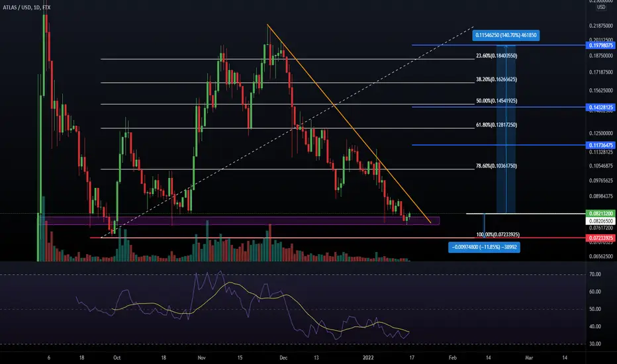The width and height of the screenshot is (617, 364).
Task: Click the 0.17187500 price axis tick
Action: [x=601, y=72]
